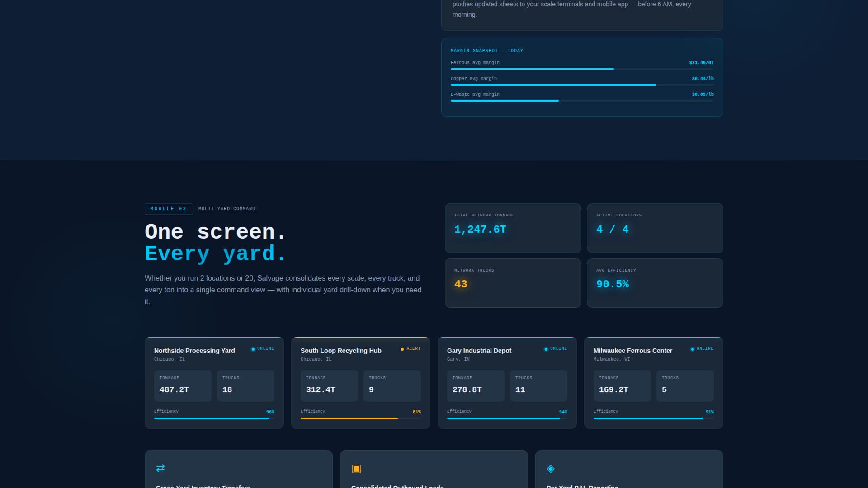Click Milwaukee tonnage 169.2T tile
Screen dimensions: 868x488
click(x=622, y=386)
